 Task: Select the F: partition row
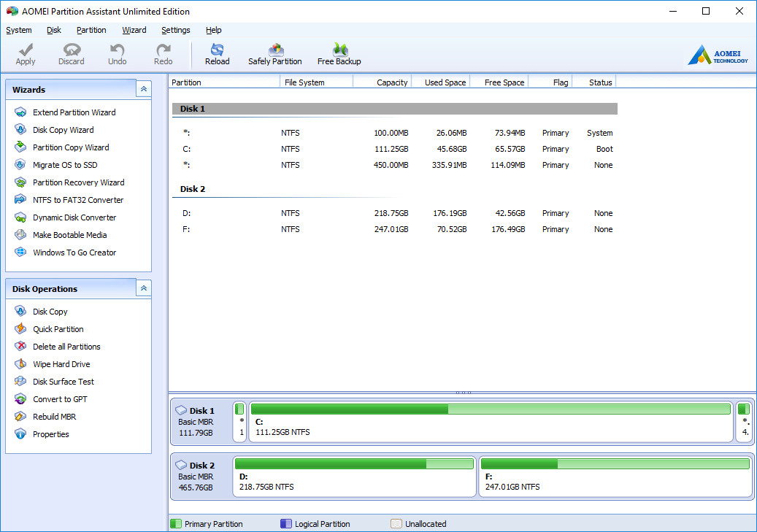pos(394,229)
